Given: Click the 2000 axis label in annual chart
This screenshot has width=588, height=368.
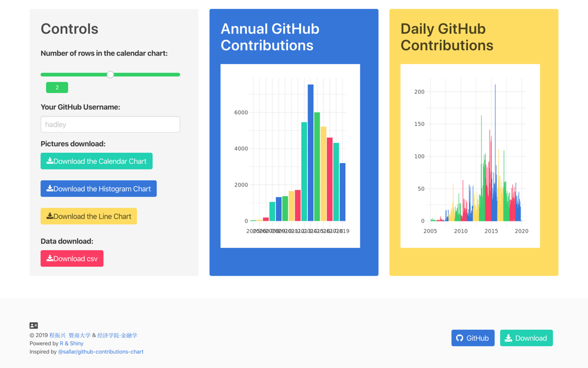Looking at the screenshot, I should [241, 185].
